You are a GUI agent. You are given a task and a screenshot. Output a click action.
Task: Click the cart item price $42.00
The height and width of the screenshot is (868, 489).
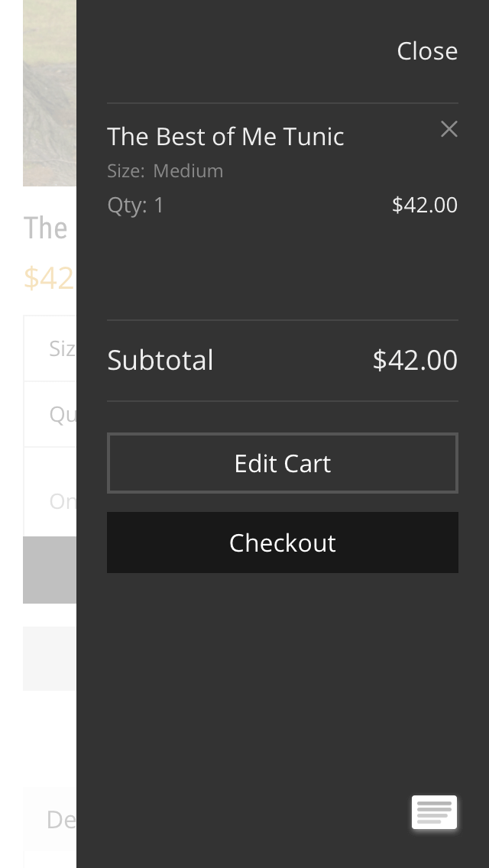[425, 205]
